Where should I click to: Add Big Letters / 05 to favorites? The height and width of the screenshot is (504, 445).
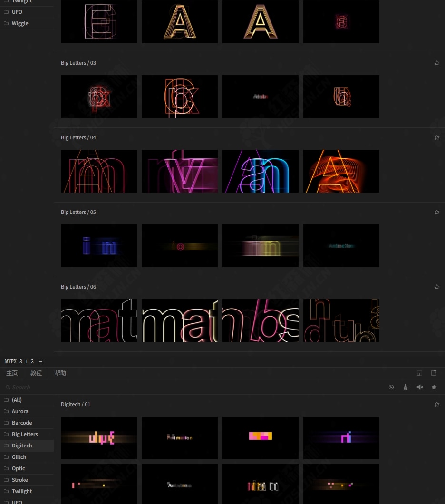(x=437, y=212)
